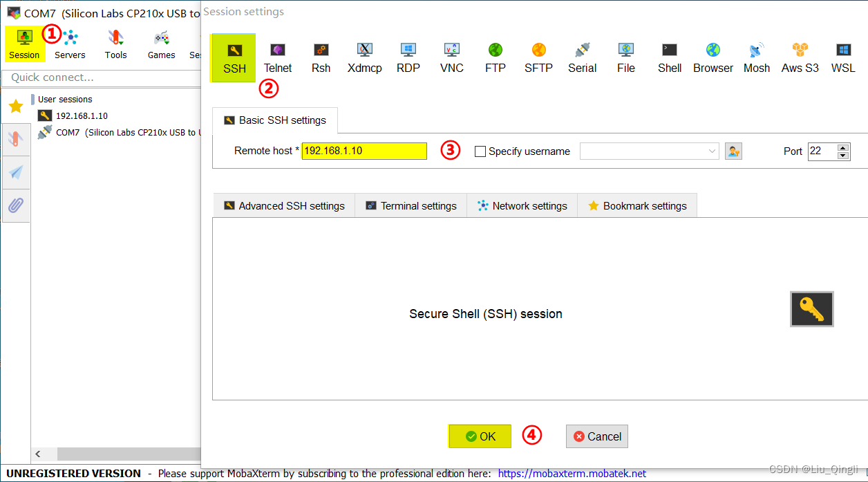Click the Session toolbar icon
868x482 pixels.
[24, 44]
